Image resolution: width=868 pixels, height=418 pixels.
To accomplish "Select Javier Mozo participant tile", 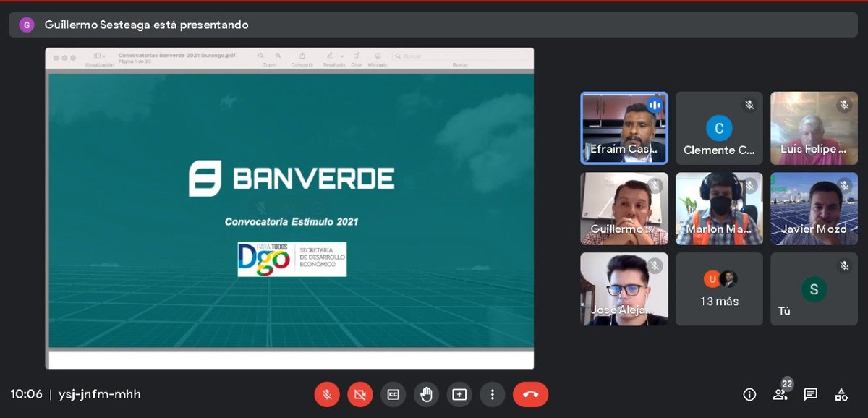I will tap(814, 208).
